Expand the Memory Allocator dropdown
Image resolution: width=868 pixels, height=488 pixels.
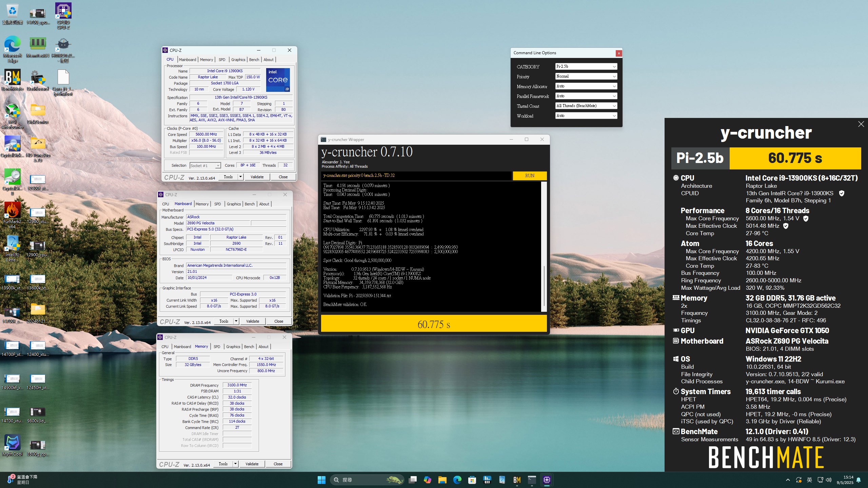pos(586,86)
